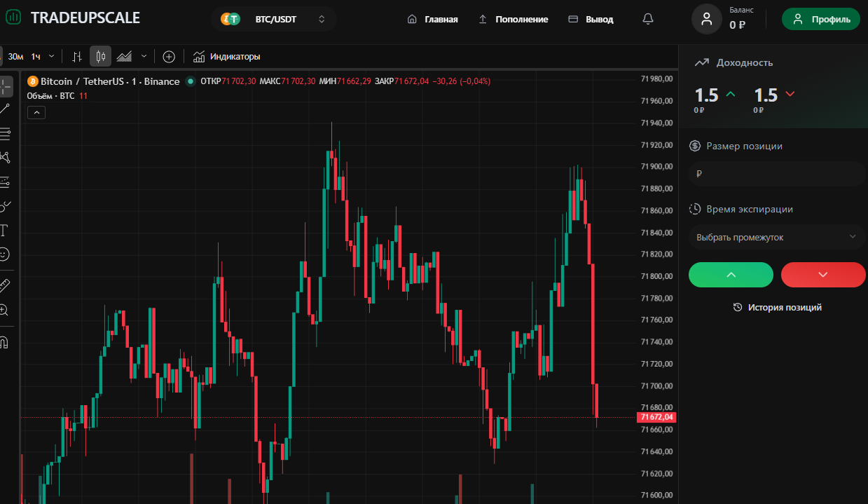Image resolution: width=868 pixels, height=504 pixels.
Task: Collapse the chart legend with chevron
Action: pos(36,111)
